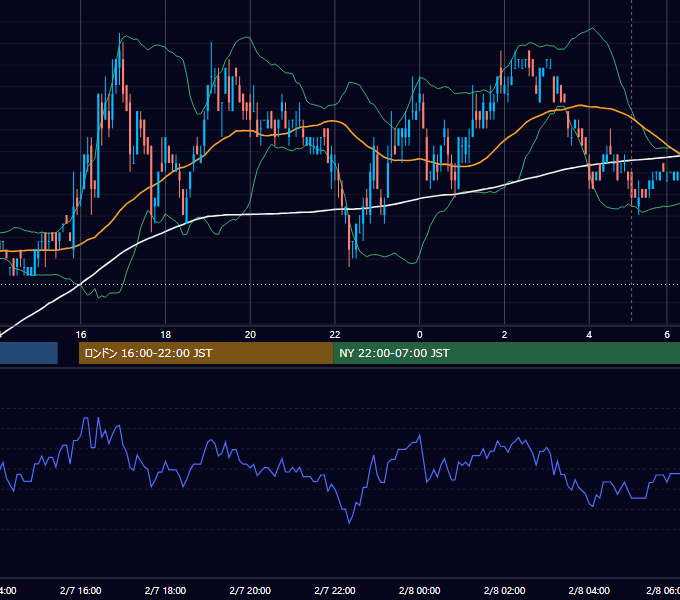Click the 0 hour axis label

point(419,335)
